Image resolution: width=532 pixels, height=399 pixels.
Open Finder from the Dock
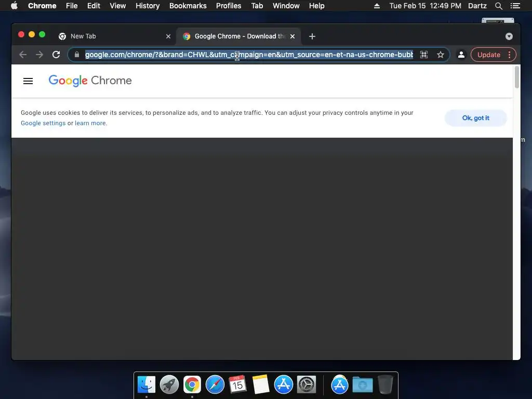[146, 384]
